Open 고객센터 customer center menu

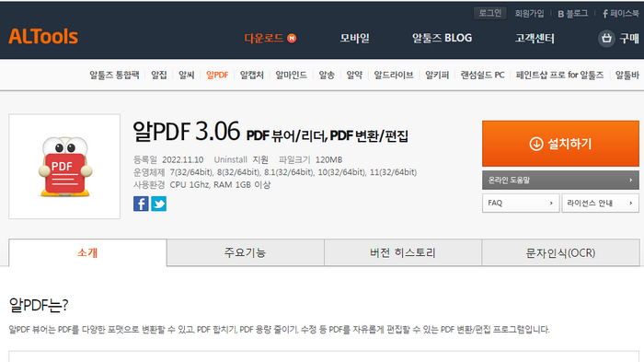pyautogui.click(x=535, y=39)
